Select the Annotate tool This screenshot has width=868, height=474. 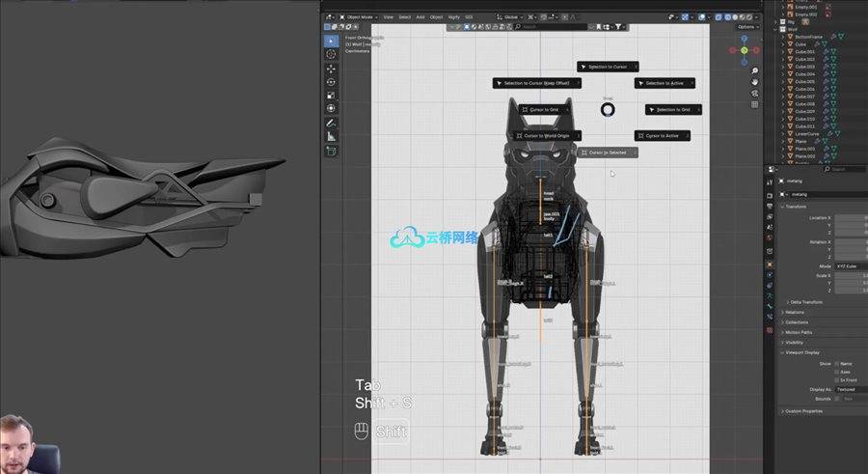pyautogui.click(x=331, y=124)
